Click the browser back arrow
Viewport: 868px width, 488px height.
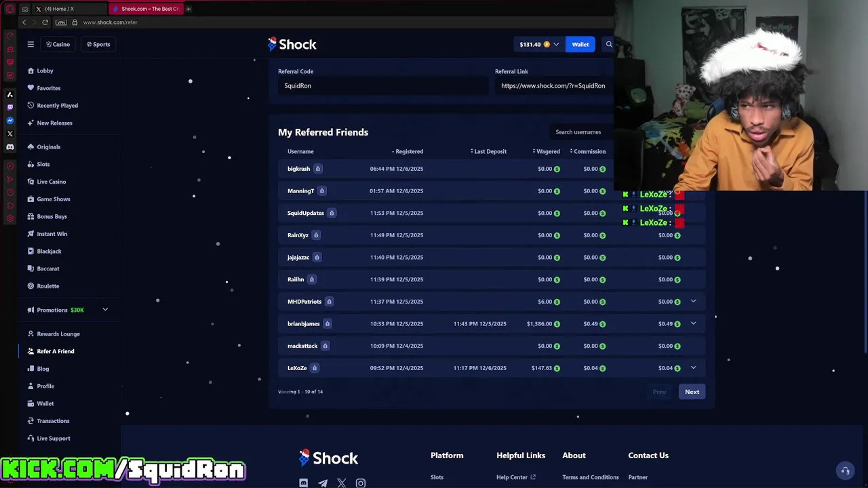tap(24, 22)
